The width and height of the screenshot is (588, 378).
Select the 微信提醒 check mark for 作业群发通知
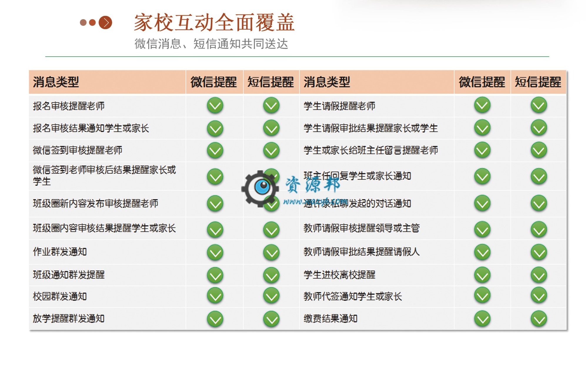pos(215,253)
